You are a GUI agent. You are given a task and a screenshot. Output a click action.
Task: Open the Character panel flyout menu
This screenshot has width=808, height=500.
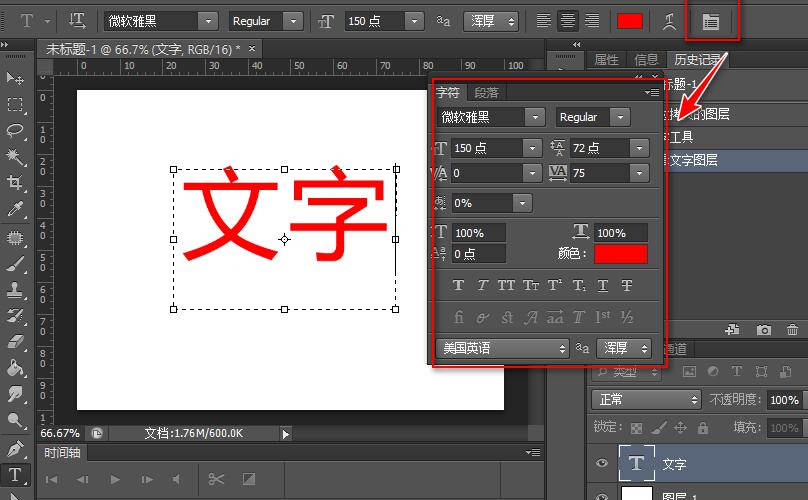tap(652, 92)
